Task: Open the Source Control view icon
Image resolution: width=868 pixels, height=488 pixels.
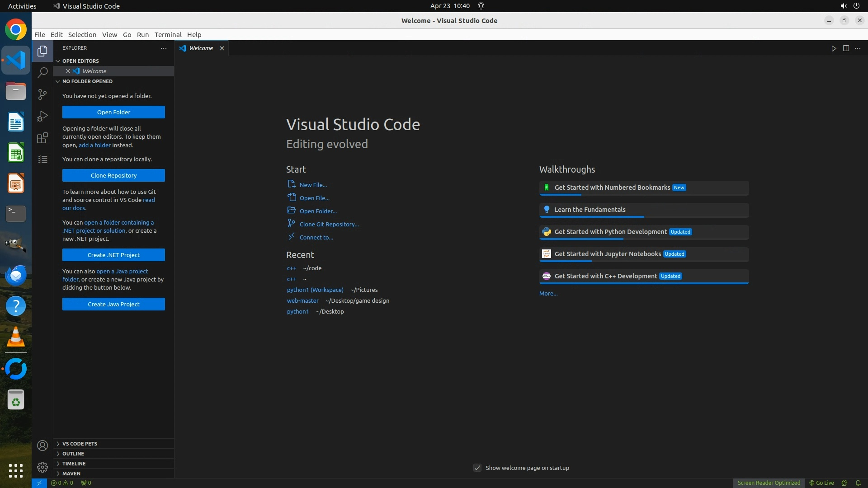Action: 42,94
